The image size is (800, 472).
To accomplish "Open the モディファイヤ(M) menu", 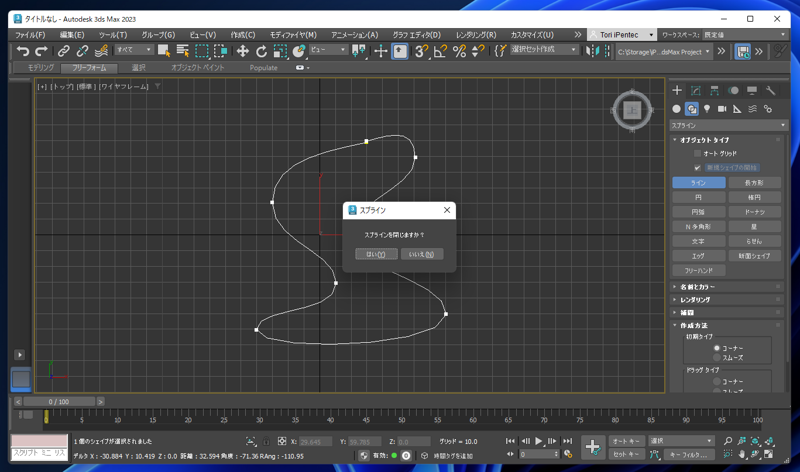I will click(x=293, y=35).
